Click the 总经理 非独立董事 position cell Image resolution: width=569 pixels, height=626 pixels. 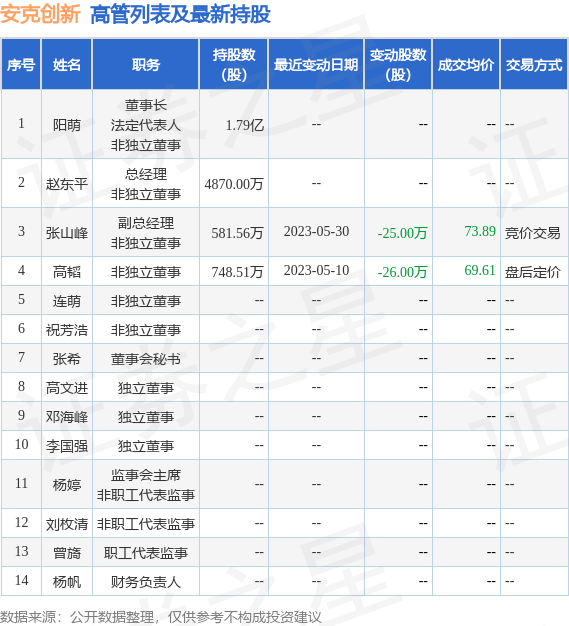146,184
